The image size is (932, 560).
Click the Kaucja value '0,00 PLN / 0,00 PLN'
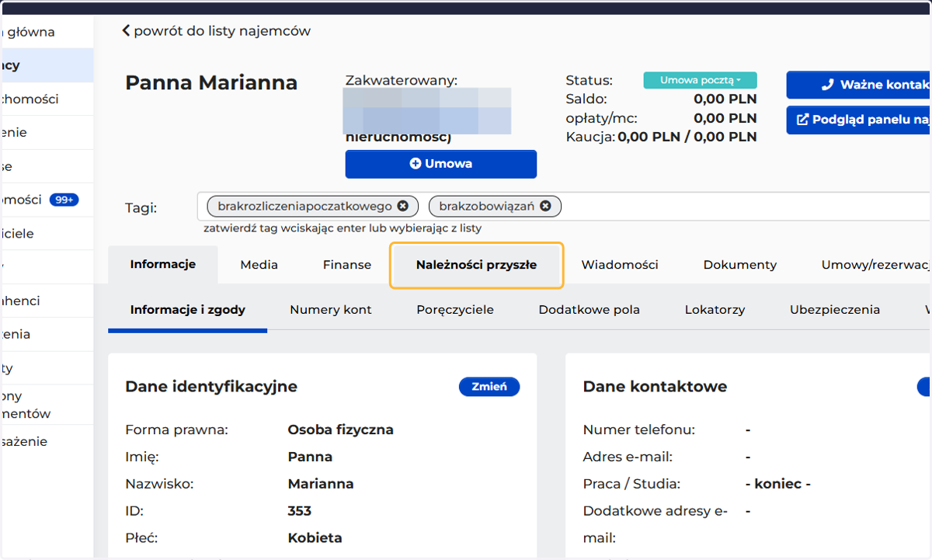click(687, 137)
